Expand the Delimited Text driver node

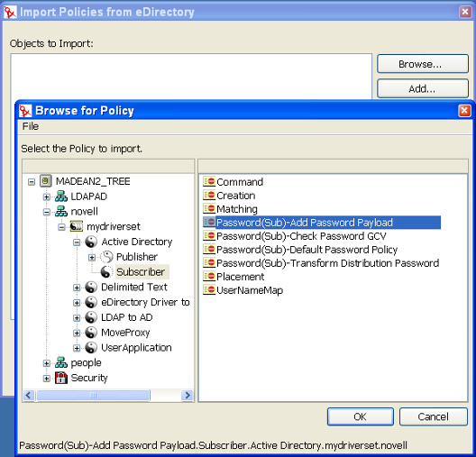77,288
